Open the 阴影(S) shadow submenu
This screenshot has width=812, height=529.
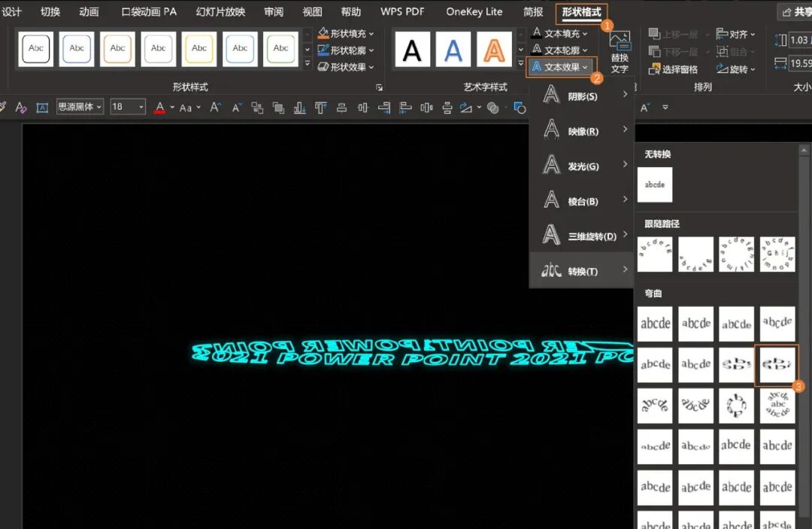[x=581, y=96]
